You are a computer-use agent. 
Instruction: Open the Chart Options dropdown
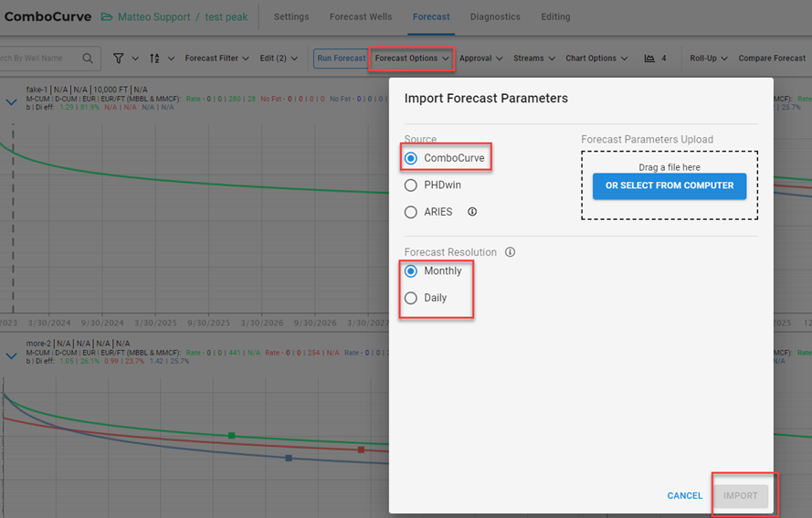[596, 58]
